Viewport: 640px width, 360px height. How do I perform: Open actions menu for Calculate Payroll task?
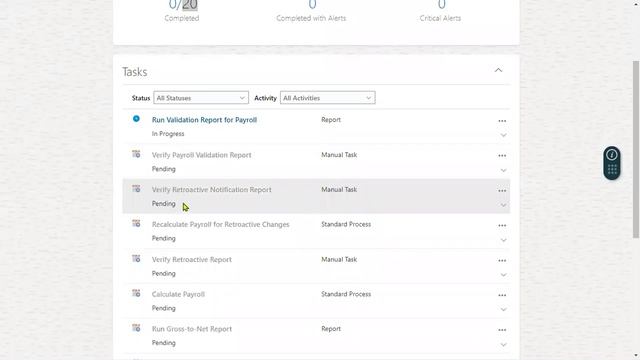click(x=502, y=295)
